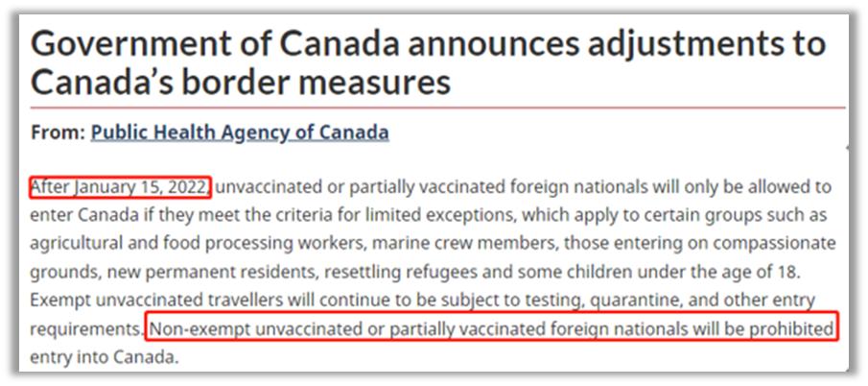Image resolution: width=868 pixels, height=386 pixels.
Task: Click 'entry into Canada.' closing text
Action: pyautogui.click(x=105, y=357)
